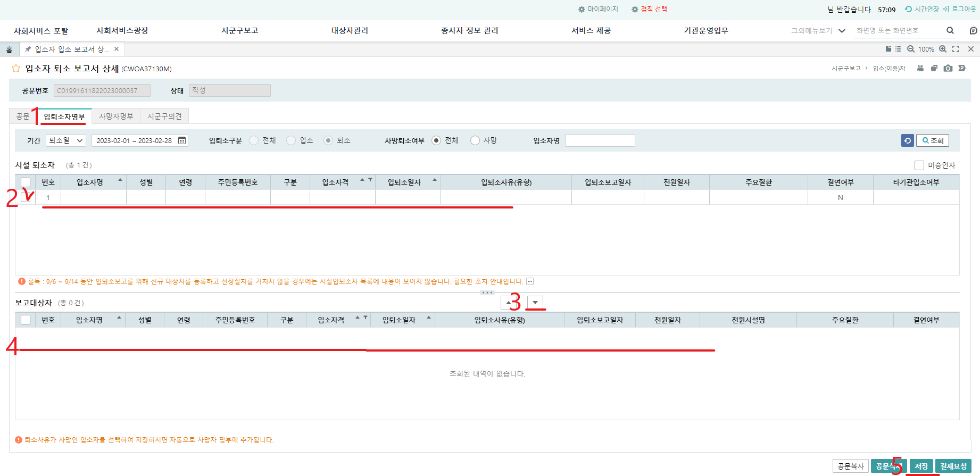The image size is (980, 476).
Task: Click the 마이페이지 link at the top
Action: [598, 9]
